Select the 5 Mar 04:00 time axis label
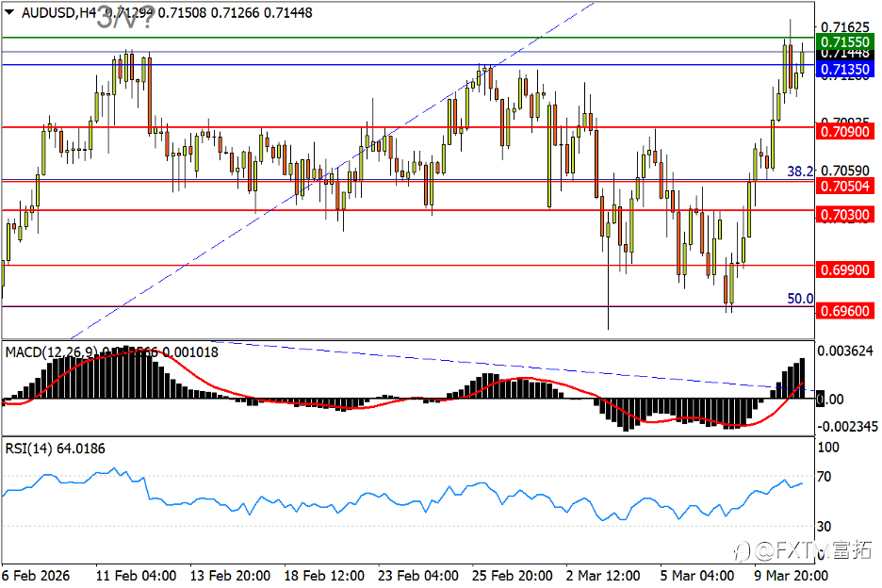The width and height of the screenshot is (882, 588). pyautogui.click(x=697, y=576)
